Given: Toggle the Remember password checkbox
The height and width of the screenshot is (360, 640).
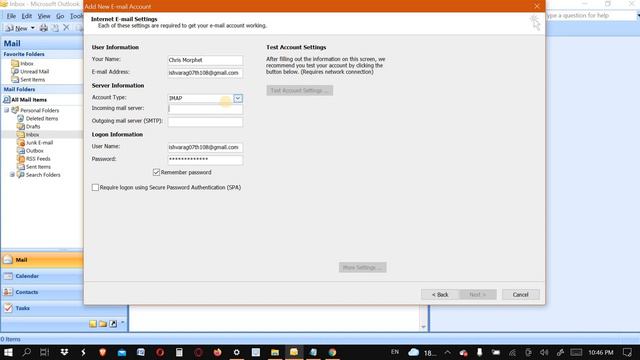Looking at the screenshot, I should coord(156,172).
